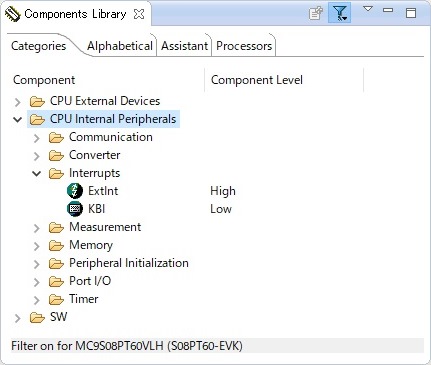
Task: Collapse the Interrupts folder
Action: tap(37, 173)
